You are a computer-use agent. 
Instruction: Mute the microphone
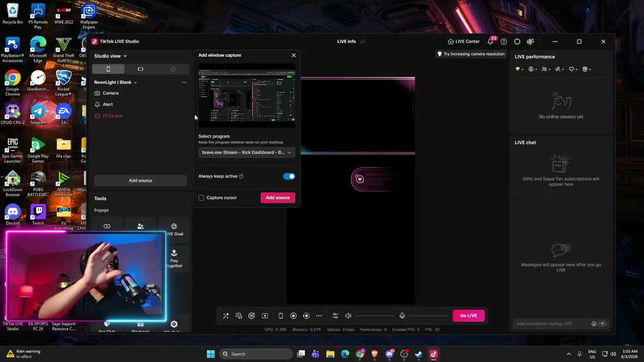(402, 316)
